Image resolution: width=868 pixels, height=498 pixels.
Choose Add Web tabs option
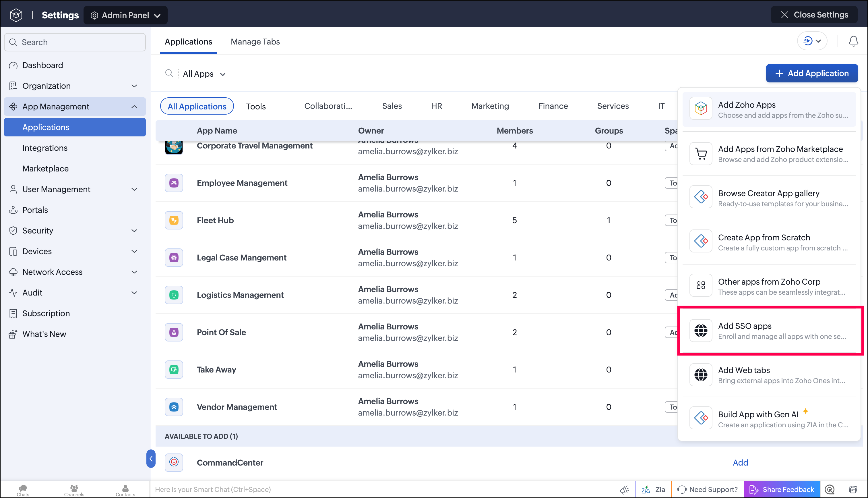tap(769, 375)
